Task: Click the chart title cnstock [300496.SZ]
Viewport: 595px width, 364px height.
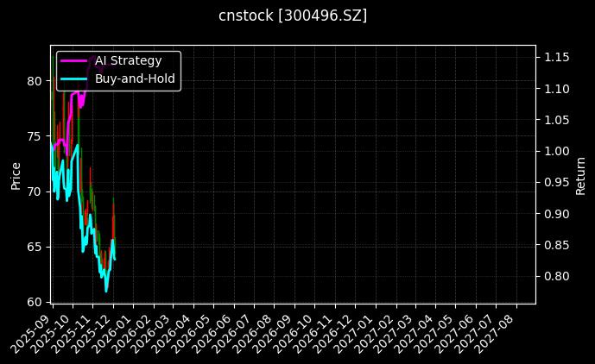Action: [x=293, y=16]
